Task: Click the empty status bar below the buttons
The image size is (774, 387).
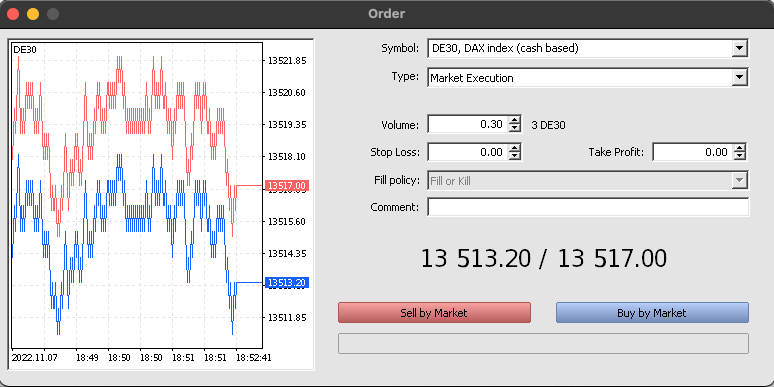Action: [x=543, y=344]
